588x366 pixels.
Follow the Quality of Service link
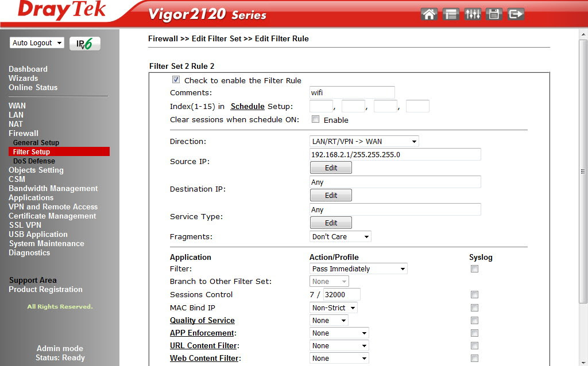(202, 320)
